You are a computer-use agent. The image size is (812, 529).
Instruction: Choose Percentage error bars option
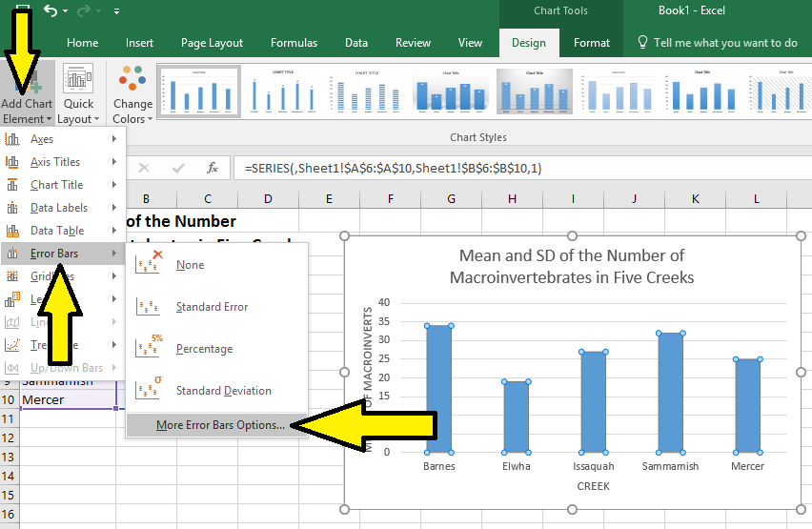coord(204,349)
